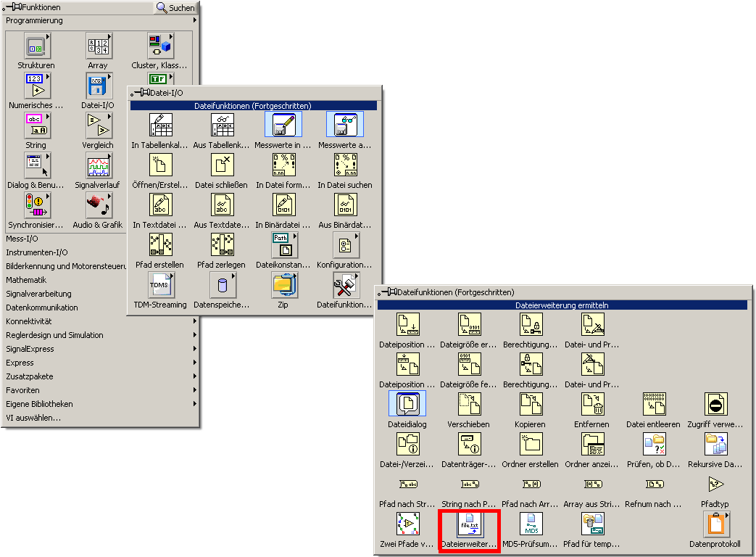Select the Datei entleeren function
The height and width of the screenshot is (557, 756).
(655, 404)
